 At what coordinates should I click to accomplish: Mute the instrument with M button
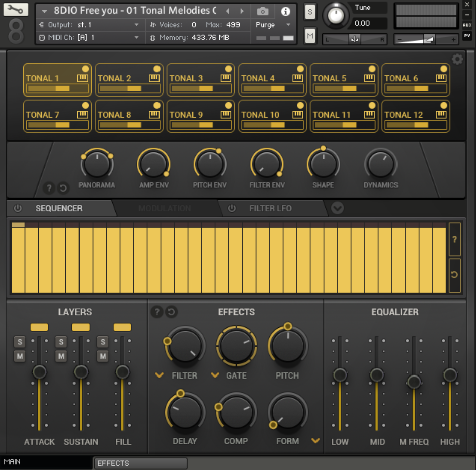[x=310, y=36]
